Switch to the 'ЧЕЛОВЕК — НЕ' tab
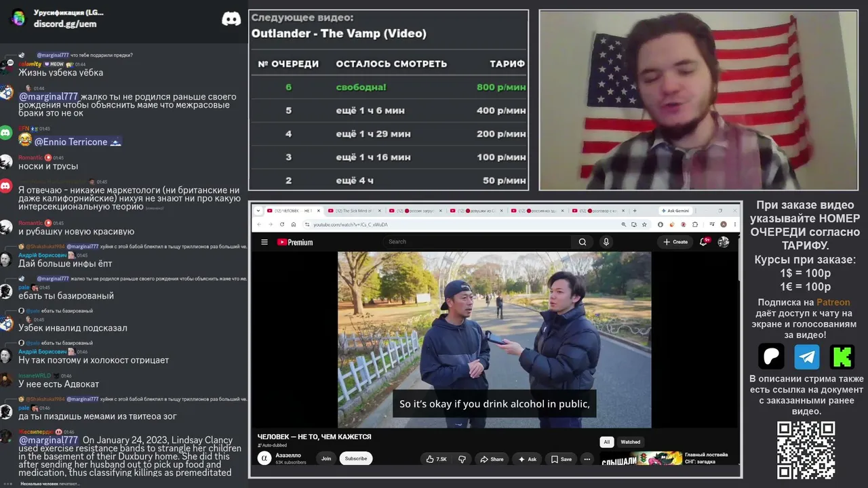Viewport: 868px width, 488px height. tap(292, 211)
